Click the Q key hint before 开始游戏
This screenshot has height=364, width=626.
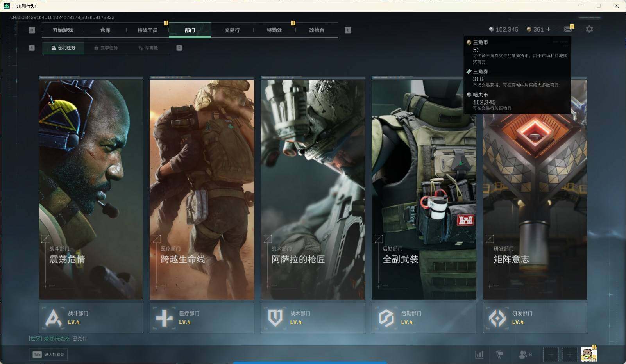tap(32, 30)
